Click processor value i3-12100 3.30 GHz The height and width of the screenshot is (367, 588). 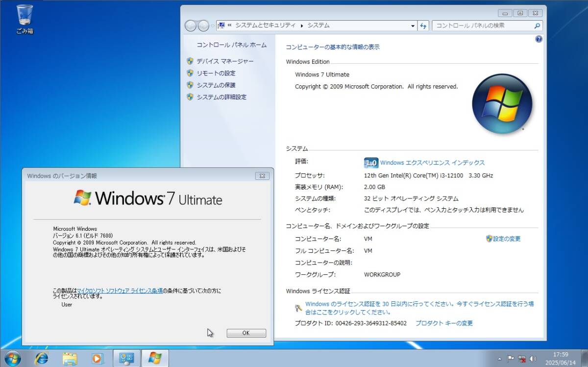[x=428, y=175]
